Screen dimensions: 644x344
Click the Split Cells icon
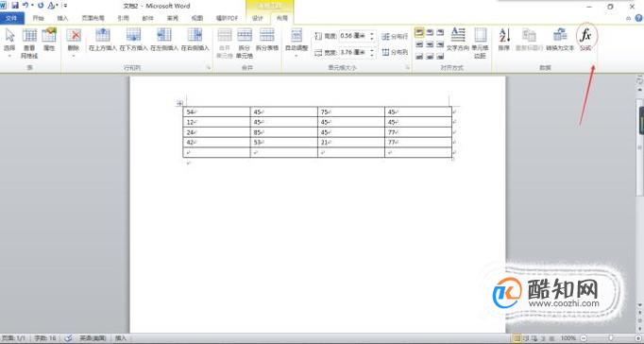(x=245, y=43)
